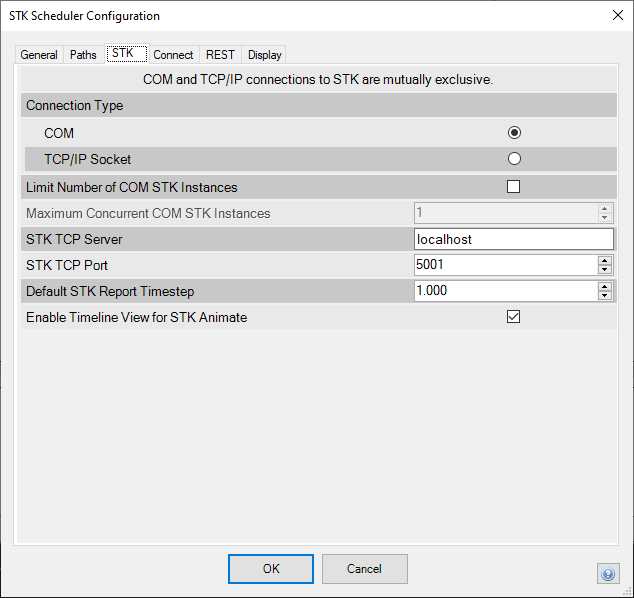The height and width of the screenshot is (598, 634).
Task: Select the COM connection type radio button
Action: point(514,132)
